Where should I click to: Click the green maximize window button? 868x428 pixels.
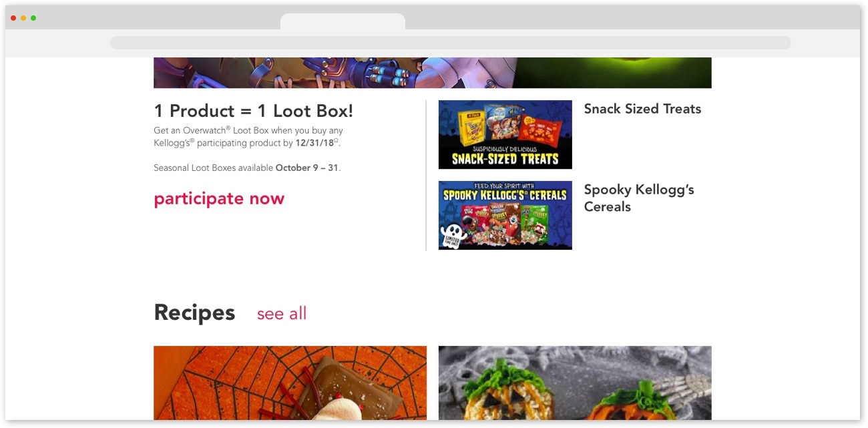point(33,18)
